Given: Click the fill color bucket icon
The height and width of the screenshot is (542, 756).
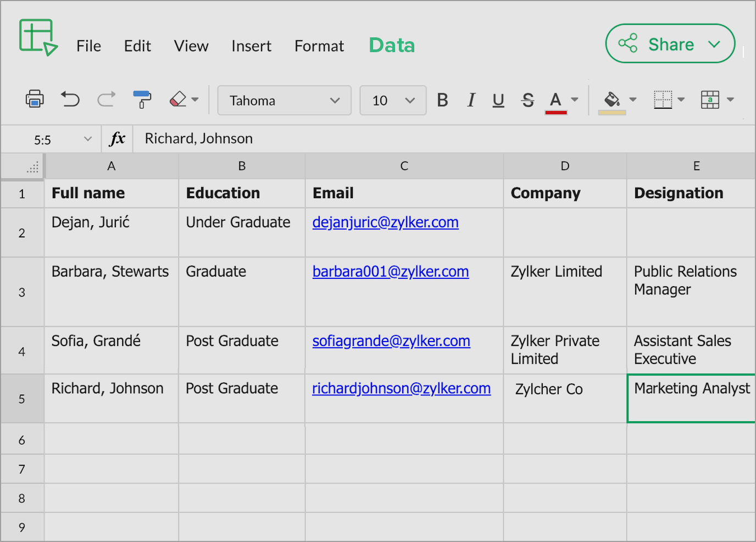Looking at the screenshot, I should (x=612, y=100).
